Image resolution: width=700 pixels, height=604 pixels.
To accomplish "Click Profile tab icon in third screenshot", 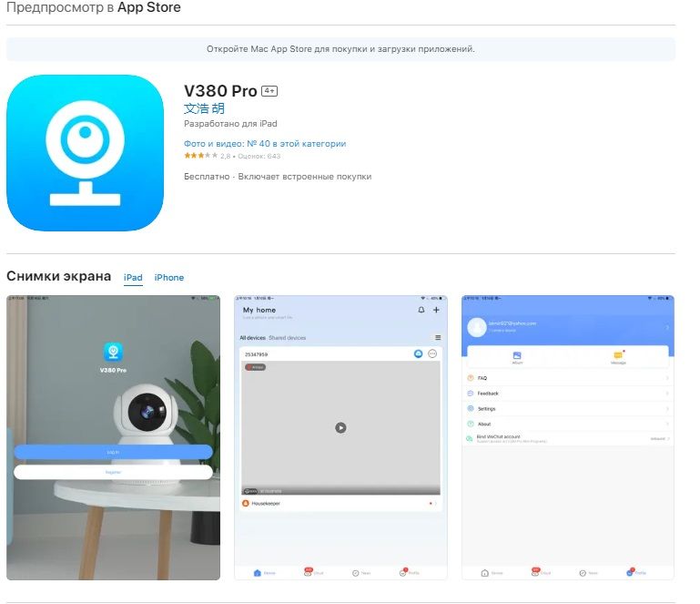I will click(630, 572).
